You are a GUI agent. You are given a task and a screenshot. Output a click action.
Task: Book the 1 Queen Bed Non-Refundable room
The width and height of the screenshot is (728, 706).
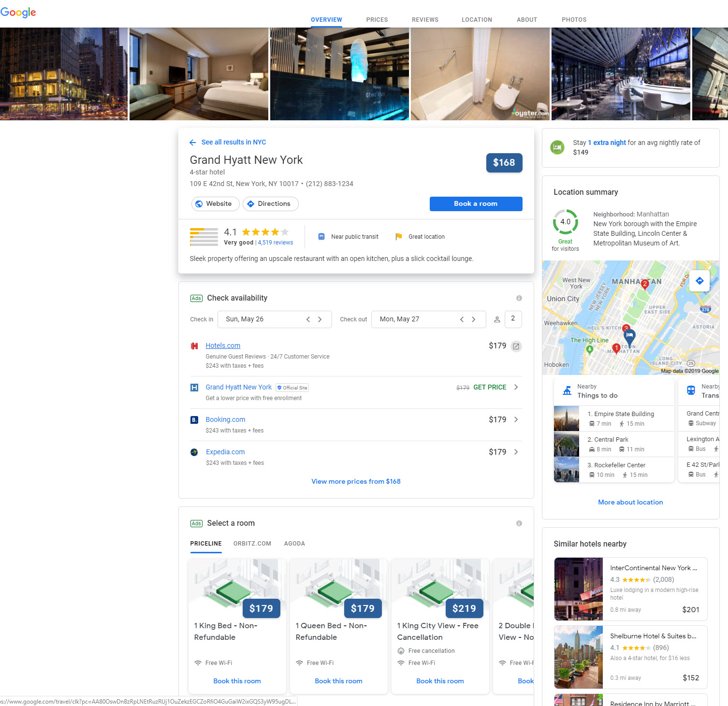tap(338, 681)
